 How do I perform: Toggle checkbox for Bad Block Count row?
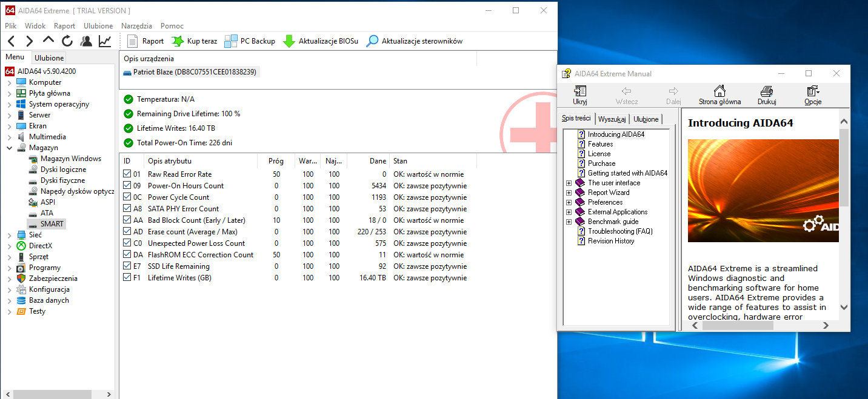click(127, 220)
